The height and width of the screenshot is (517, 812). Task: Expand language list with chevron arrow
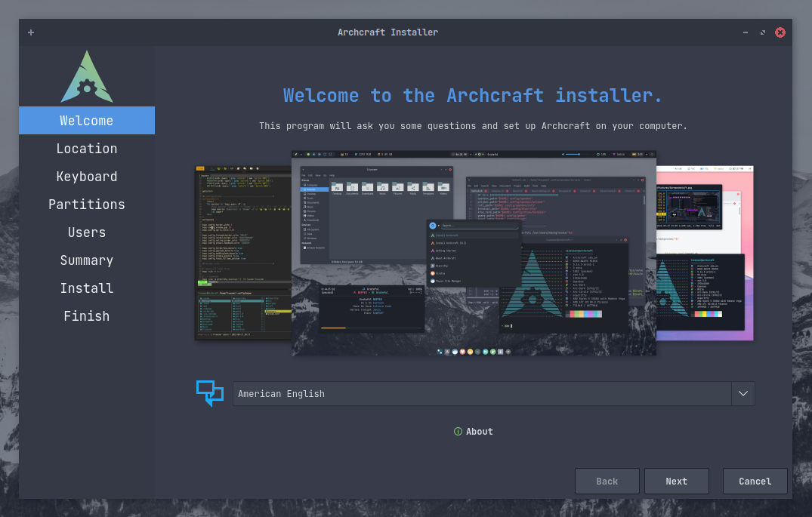pos(743,394)
